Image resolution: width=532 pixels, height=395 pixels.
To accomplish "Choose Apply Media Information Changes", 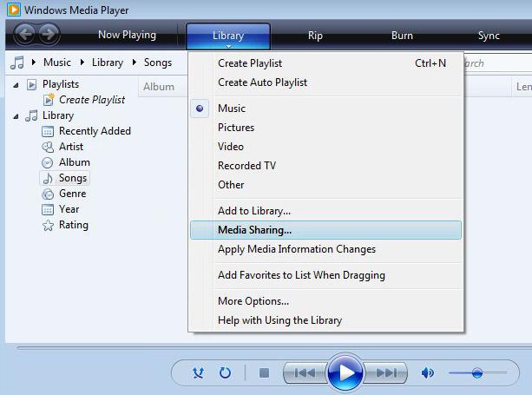I will (x=325, y=249).
